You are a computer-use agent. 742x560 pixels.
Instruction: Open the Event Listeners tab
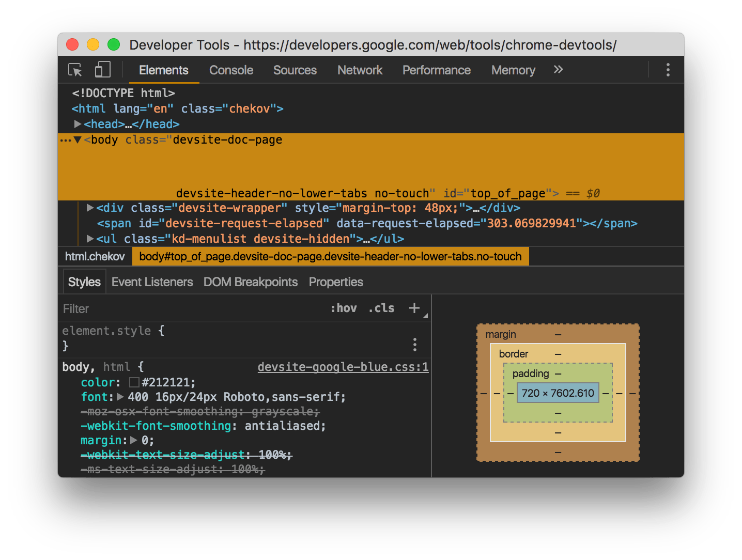click(x=152, y=282)
